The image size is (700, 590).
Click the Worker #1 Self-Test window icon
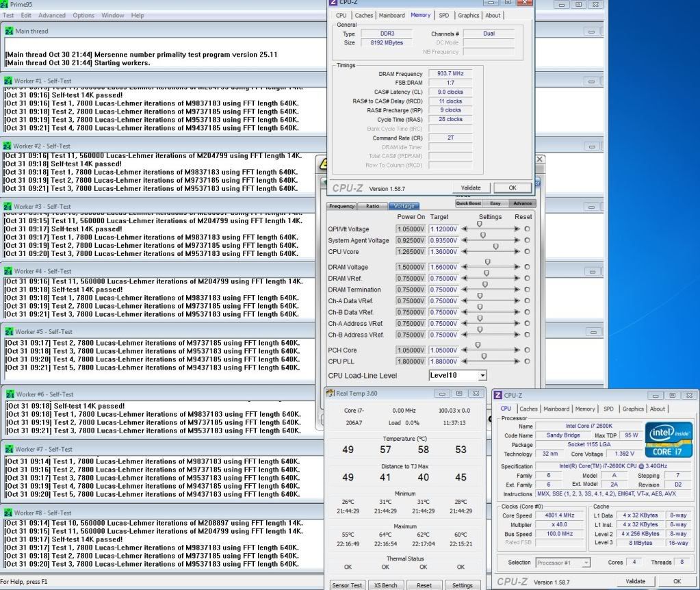click(8, 81)
